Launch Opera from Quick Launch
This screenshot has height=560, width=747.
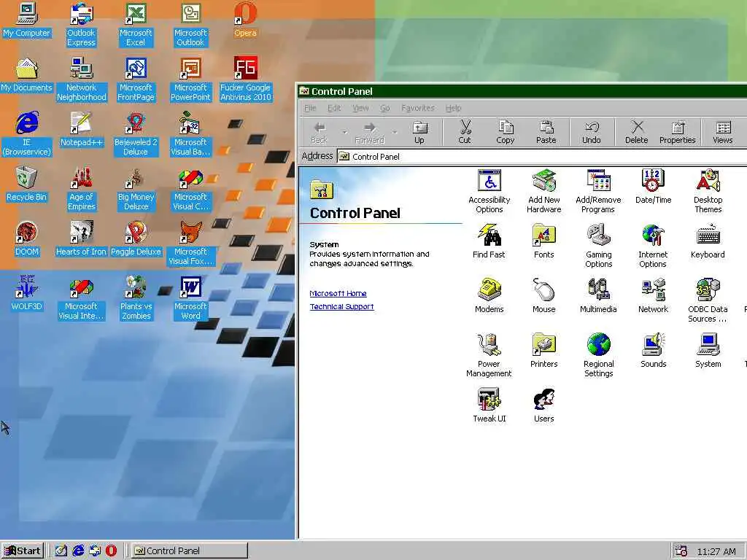(x=111, y=551)
